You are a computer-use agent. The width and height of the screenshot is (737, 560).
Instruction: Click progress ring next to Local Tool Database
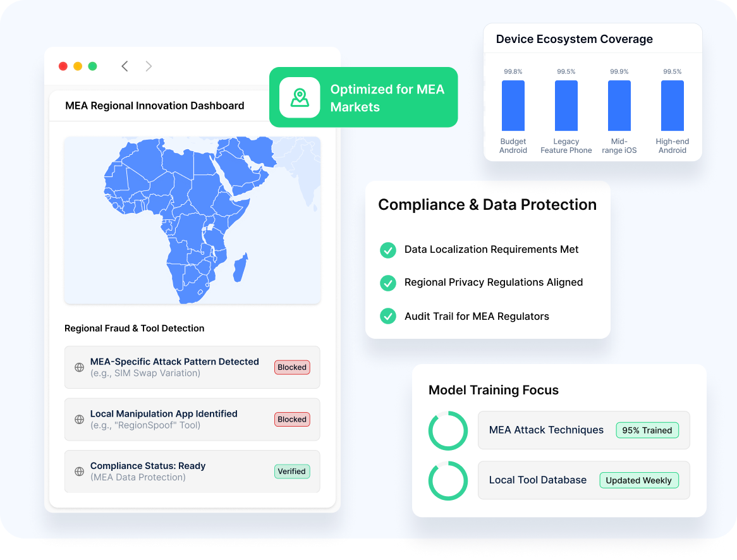click(x=448, y=481)
